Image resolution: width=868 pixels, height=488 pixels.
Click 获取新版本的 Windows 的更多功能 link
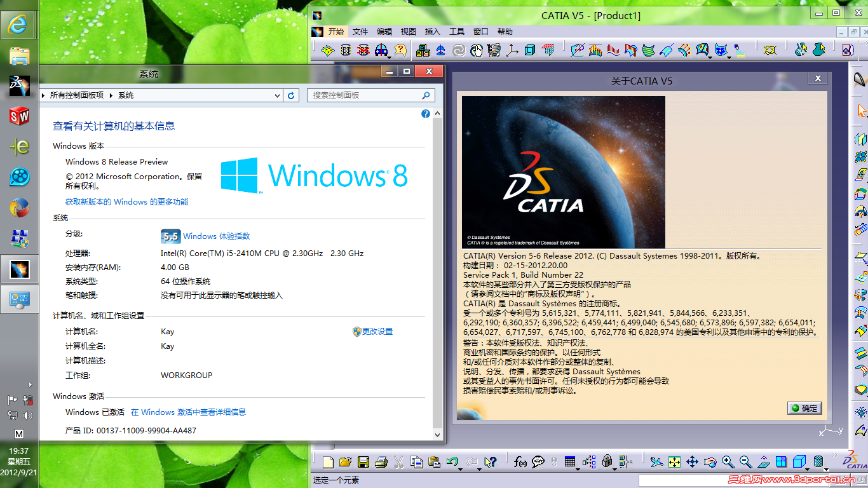tap(126, 202)
